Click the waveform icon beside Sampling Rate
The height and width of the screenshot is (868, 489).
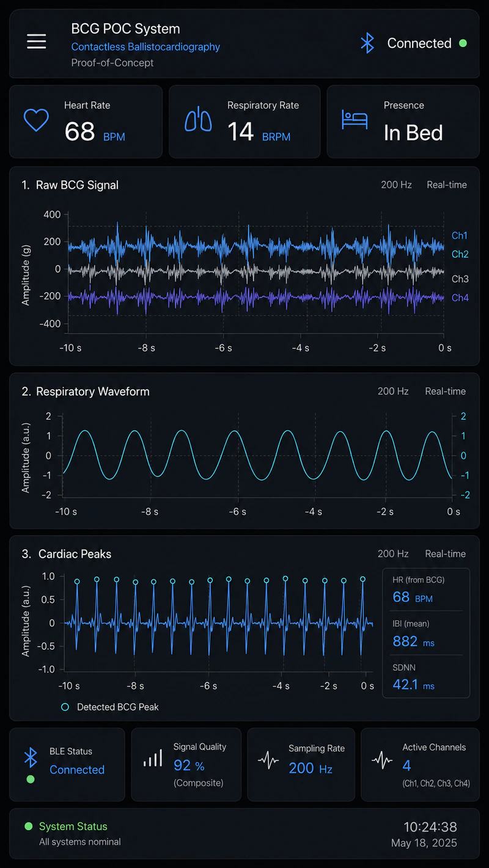pyautogui.click(x=268, y=760)
